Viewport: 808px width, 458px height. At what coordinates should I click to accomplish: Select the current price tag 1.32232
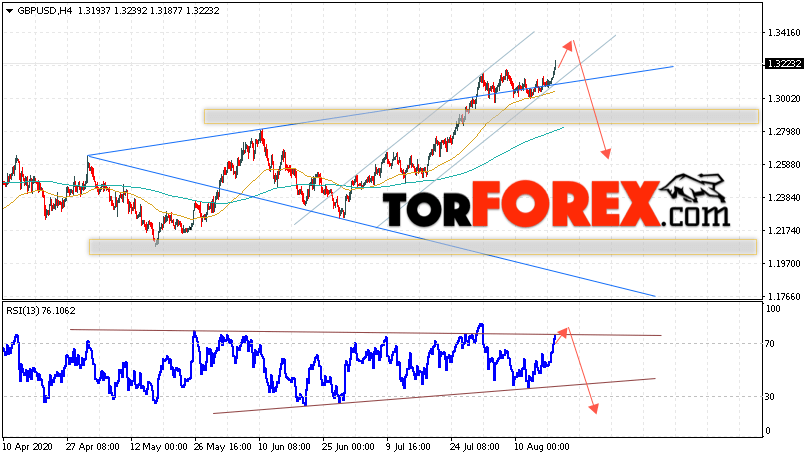point(784,64)
